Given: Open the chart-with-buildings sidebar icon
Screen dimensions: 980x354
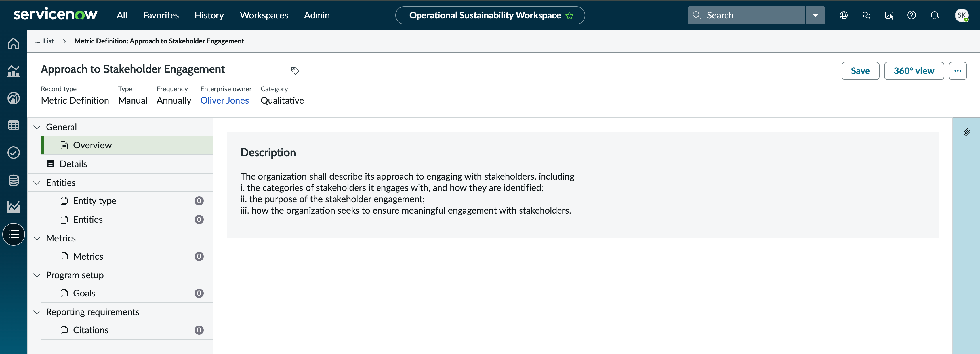Looking at the screenshot, I should (x=14, y=71).
